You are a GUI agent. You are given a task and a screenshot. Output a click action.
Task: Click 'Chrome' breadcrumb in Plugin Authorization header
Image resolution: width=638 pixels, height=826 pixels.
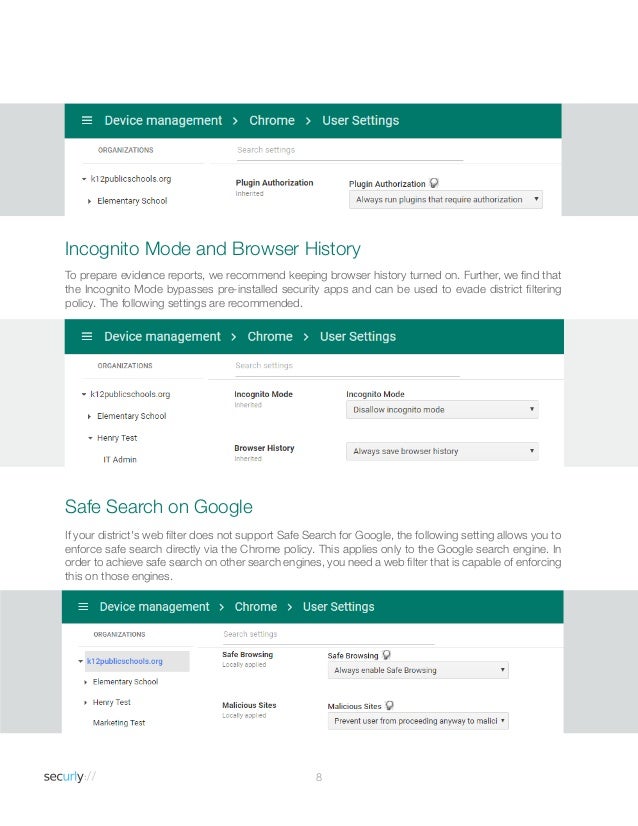pos(272,121)
